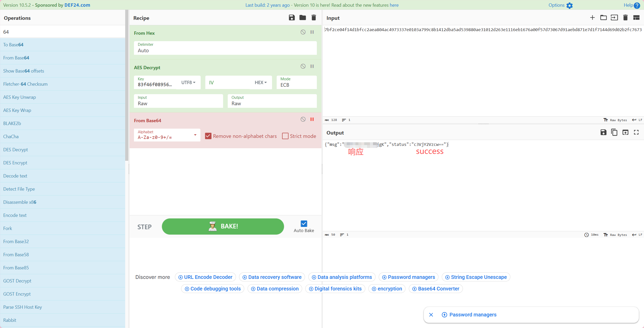Pause breakpoint on AES Decrypt
644x328 pixels.
coord(312,66)
